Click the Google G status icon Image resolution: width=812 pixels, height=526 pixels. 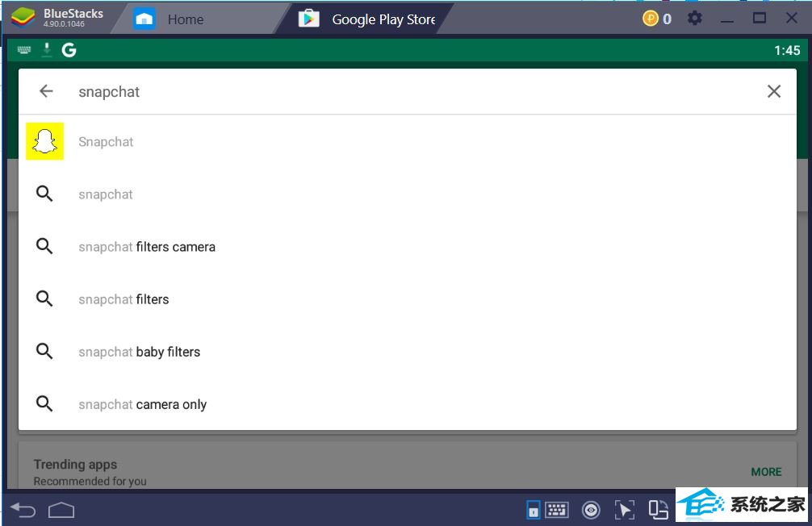point(69,50)
